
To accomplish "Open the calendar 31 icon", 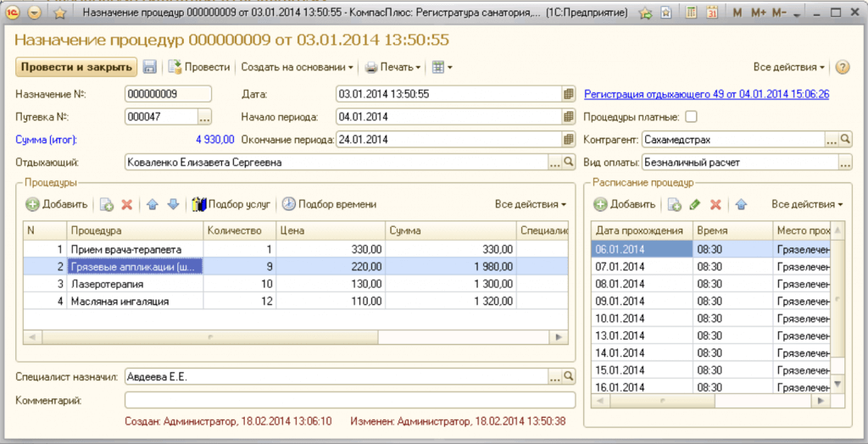I will (x=712, y=13).
